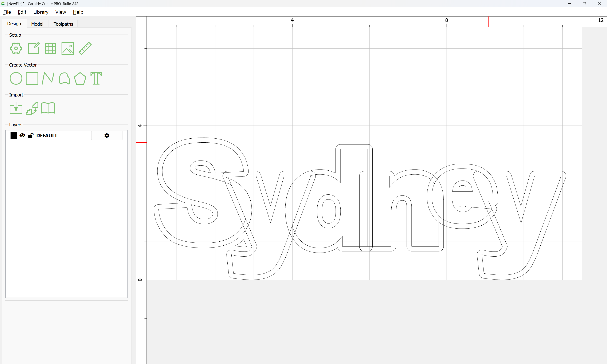Open Job Setup gear icon
Screen dimensions: 607x364
click(16, 48)
